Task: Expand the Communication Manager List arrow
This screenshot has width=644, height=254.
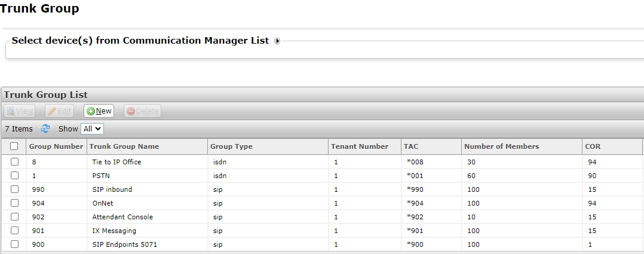Action: pyautogui.click(x=277, y=41)
